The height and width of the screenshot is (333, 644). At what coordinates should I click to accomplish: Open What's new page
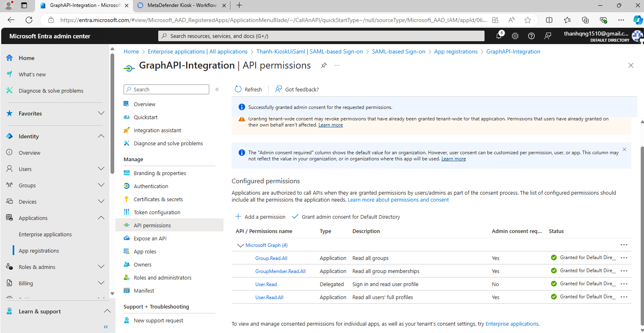coord(32,74)
